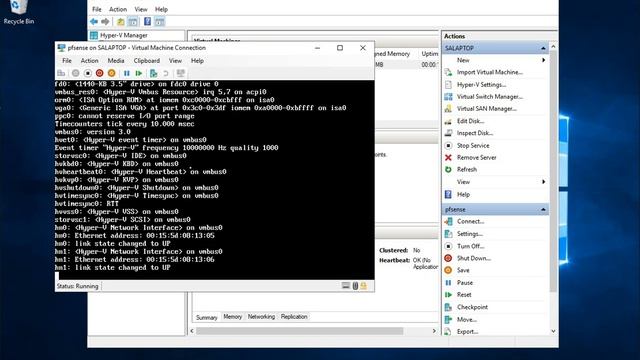The width and height of the screenshot is (640, 360).
Task: Click horizontal scrollbar right arrow
Action: (x=434, y=331)
